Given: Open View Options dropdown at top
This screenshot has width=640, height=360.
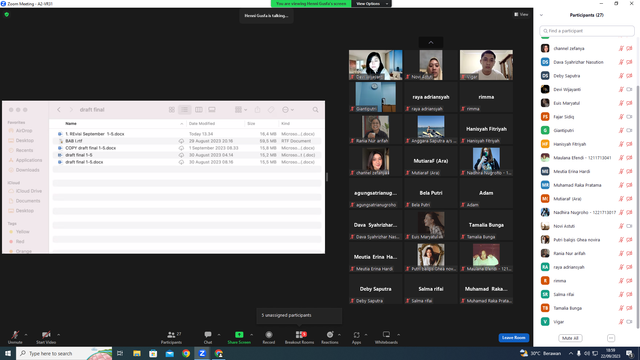Looking at the screenshot, I should (x=371, y=4).
